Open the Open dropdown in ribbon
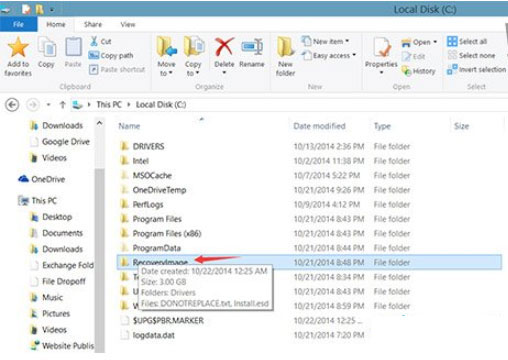The height and width of the screenshot is (360, 508). 419,42
